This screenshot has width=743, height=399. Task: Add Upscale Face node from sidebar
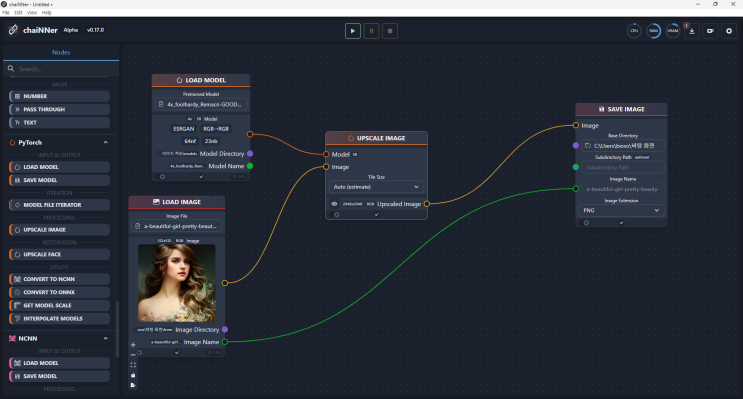[x=59, y=254]
